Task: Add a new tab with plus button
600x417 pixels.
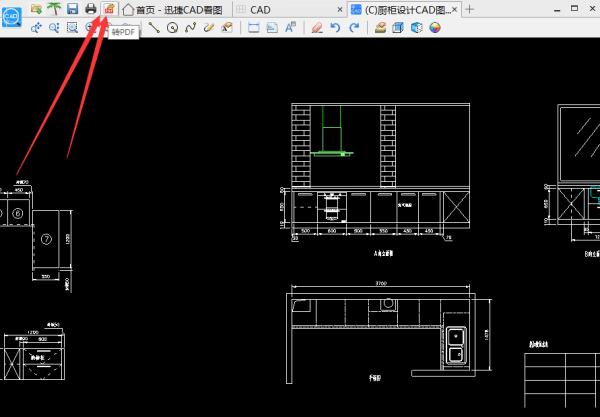Action: click(470, 9)
